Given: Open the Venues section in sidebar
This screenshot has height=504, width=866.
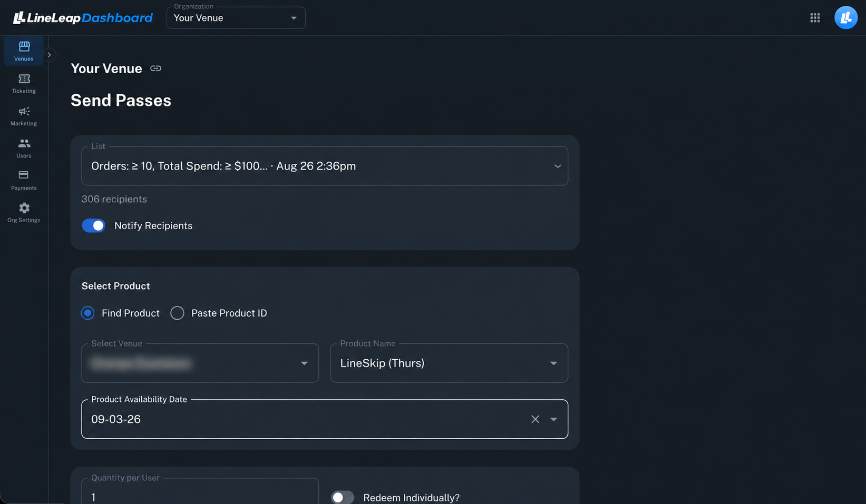Looking at the screenshot, I should (x=24, y=51).
